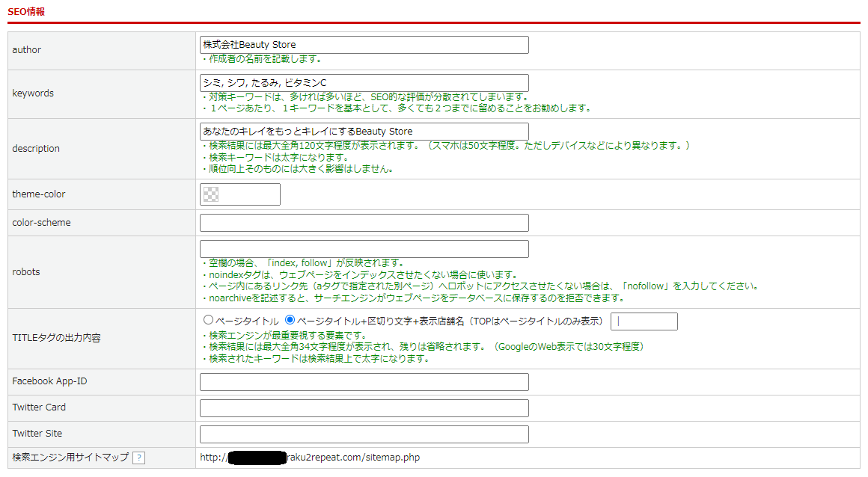Click the SEO情報 section heading
The width and height of the screenshot is (868, 477).
pyautogui.click(x=26, y=12)
